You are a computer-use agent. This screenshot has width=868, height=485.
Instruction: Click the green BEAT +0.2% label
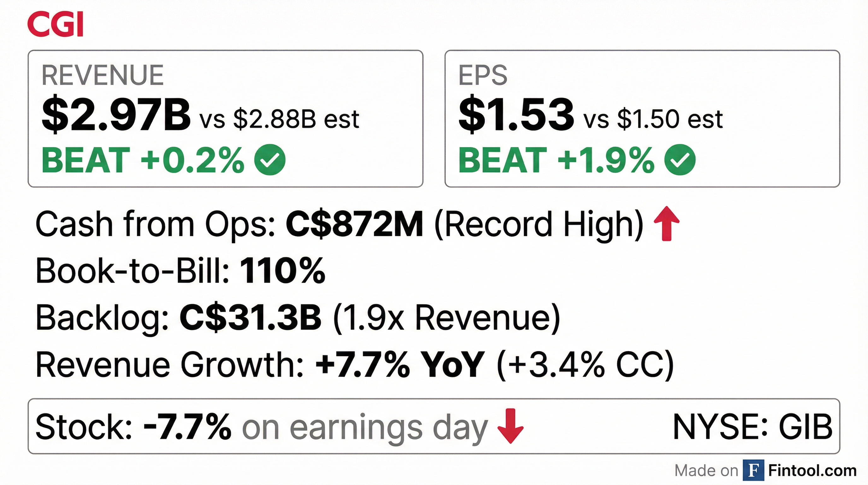143,160
